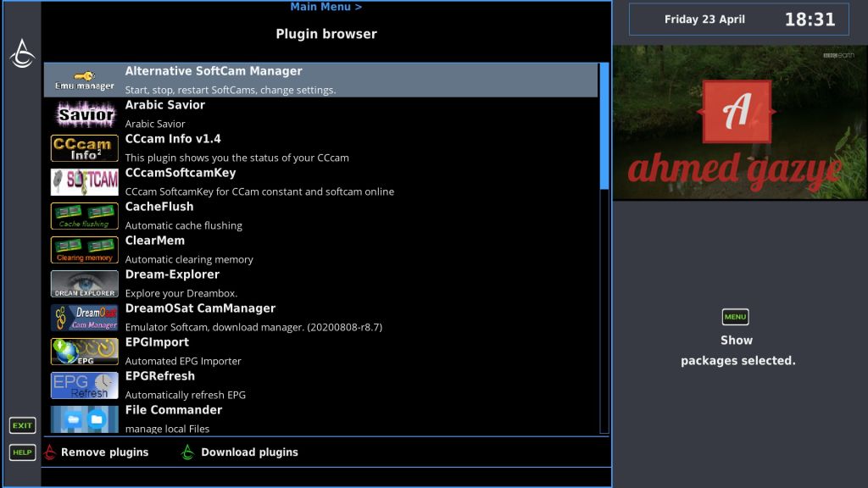Select ClearMem plugin title
This screenshot has width=868, height=488.
point(155,241)
